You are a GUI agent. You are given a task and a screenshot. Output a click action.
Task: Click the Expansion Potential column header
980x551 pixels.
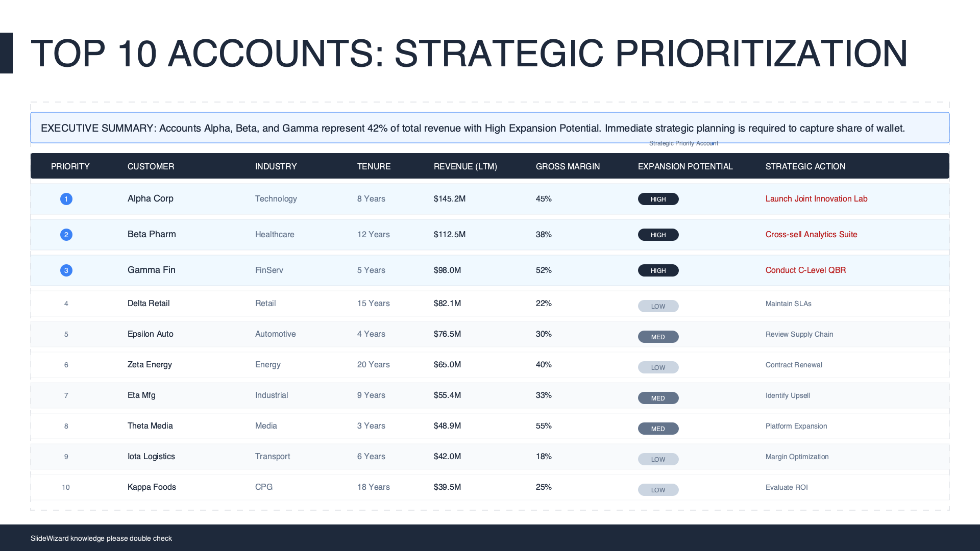(x=685, y=166)
